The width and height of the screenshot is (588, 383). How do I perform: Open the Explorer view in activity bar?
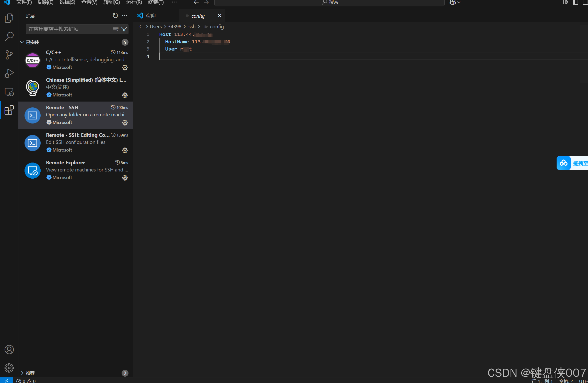[x=9, y=18]
